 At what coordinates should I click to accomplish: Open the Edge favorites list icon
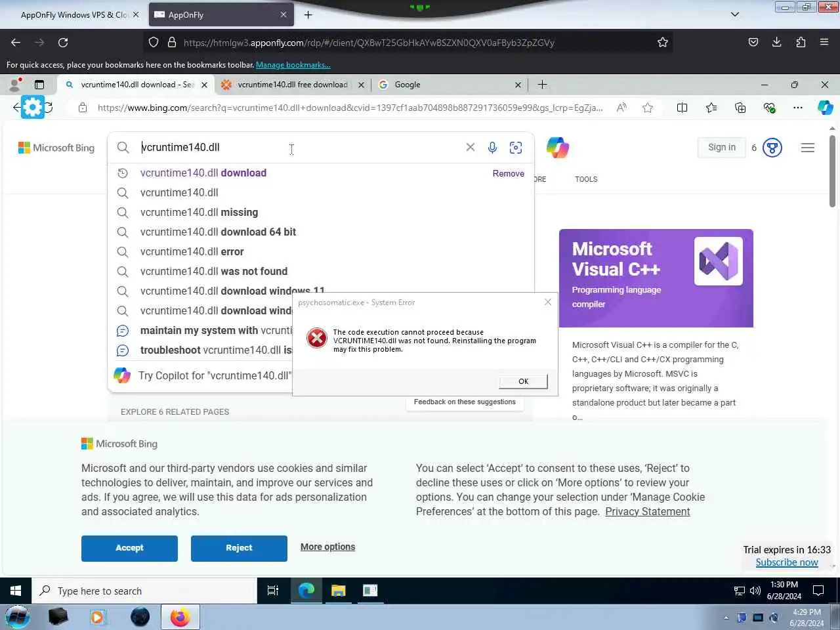point(711,108)
